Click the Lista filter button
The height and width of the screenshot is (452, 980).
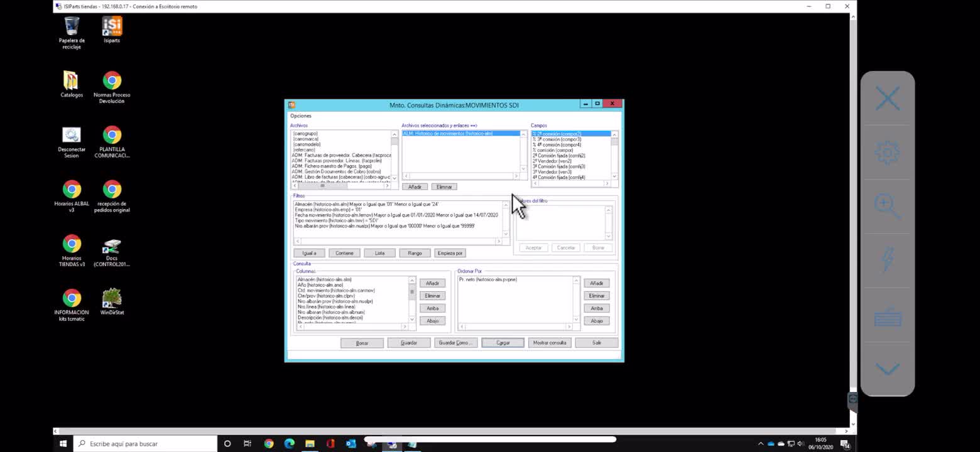[379, 253]
